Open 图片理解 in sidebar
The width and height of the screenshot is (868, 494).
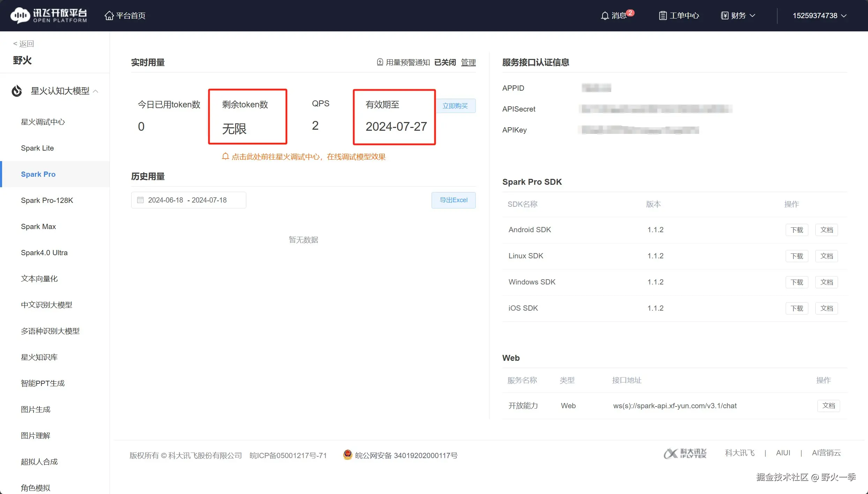(x=36, y=436)
